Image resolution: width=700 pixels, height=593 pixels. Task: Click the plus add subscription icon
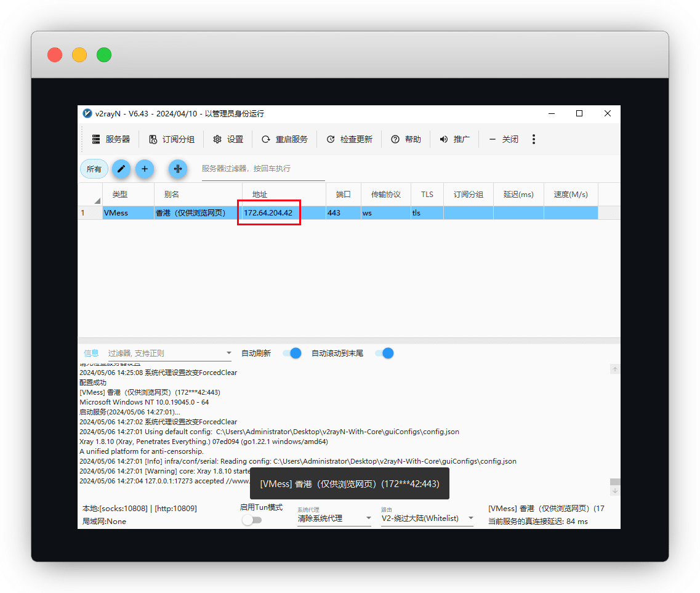pos(145,169)
